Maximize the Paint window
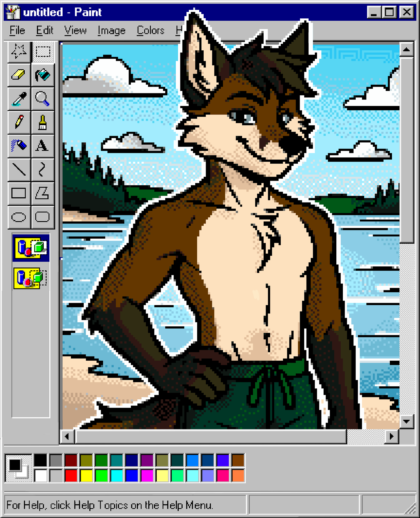 click(x=389, y=12)
